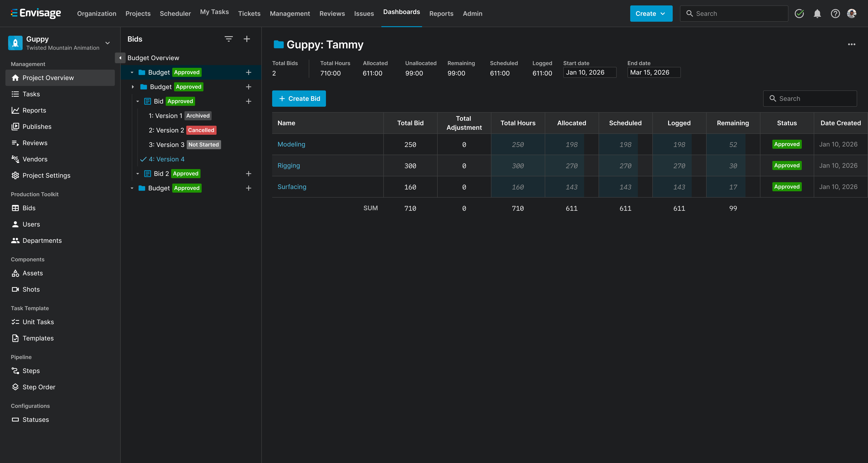868x463 pixels.
Task: Open the Surfacing bid link
Action: point(292,187)
